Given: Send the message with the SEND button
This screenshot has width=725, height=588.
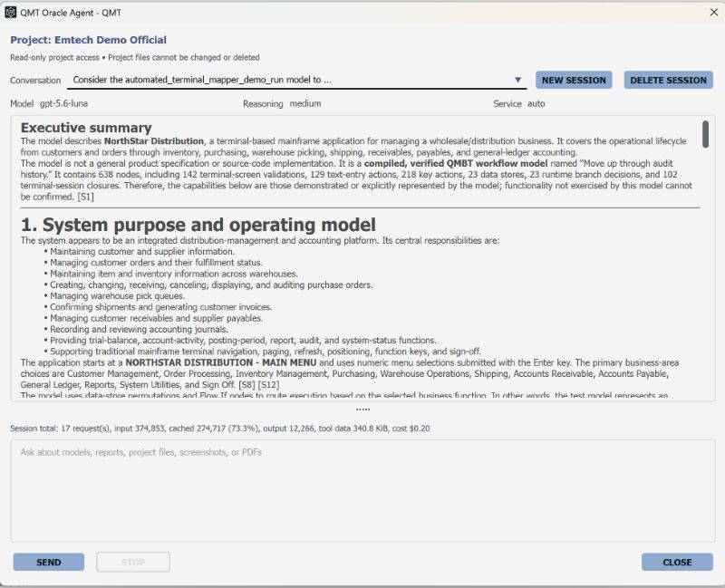Looking at the screenshot, I should tap(49, 562).
